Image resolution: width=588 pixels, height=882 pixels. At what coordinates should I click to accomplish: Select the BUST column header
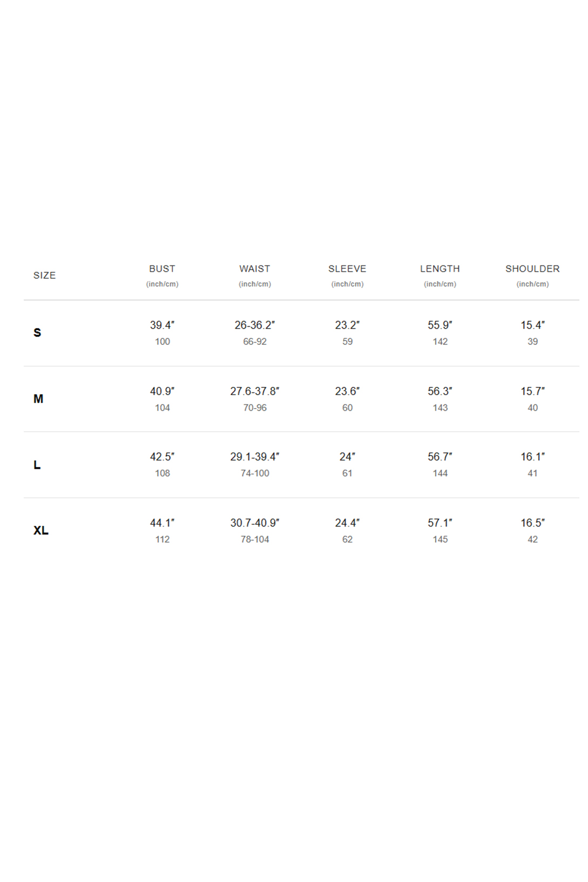coord(162,269)
